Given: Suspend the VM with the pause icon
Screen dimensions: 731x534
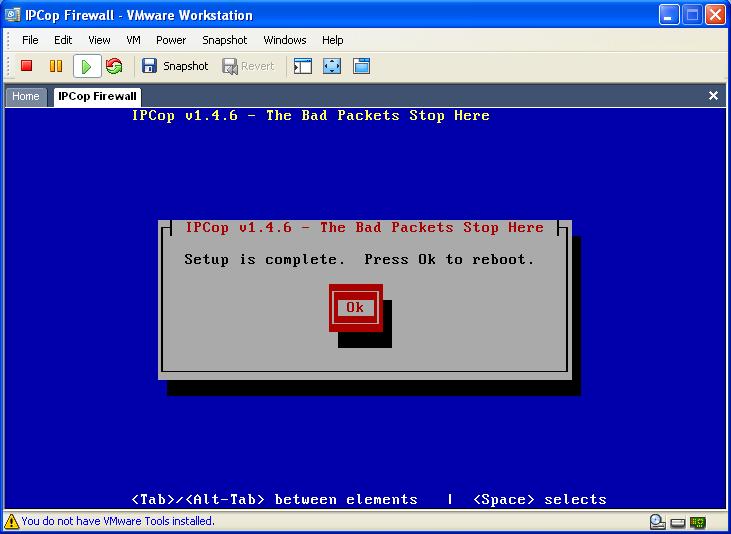Looking at the screenshot, I should [x=56, y=66].
